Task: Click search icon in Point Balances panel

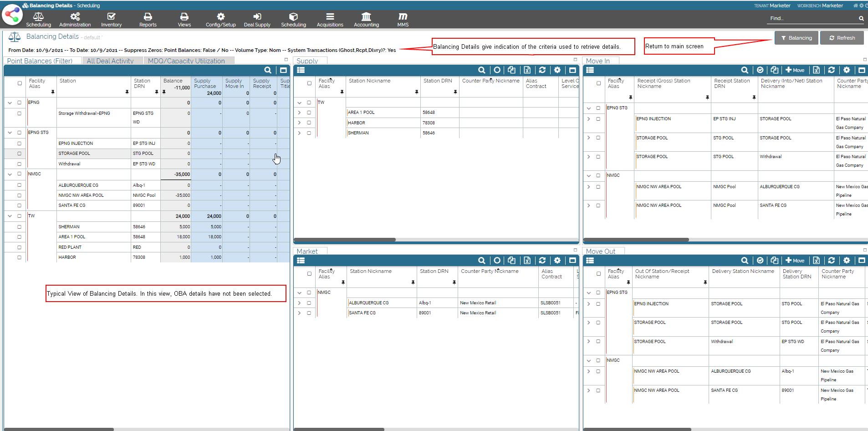Action: [x=268, y=70]
